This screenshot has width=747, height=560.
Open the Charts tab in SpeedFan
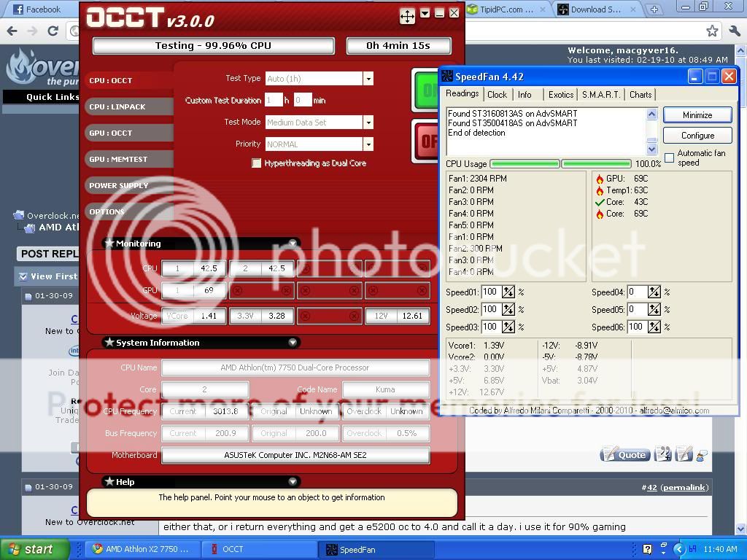(640, 94)
